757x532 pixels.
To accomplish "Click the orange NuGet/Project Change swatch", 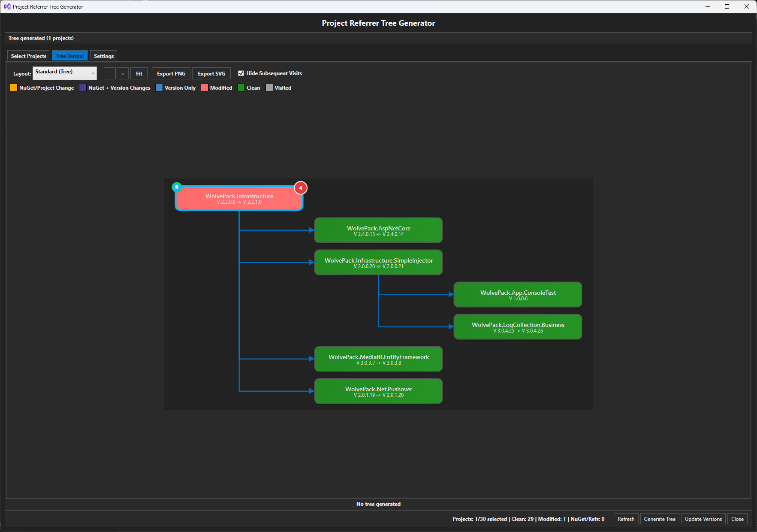I will 13,88.
